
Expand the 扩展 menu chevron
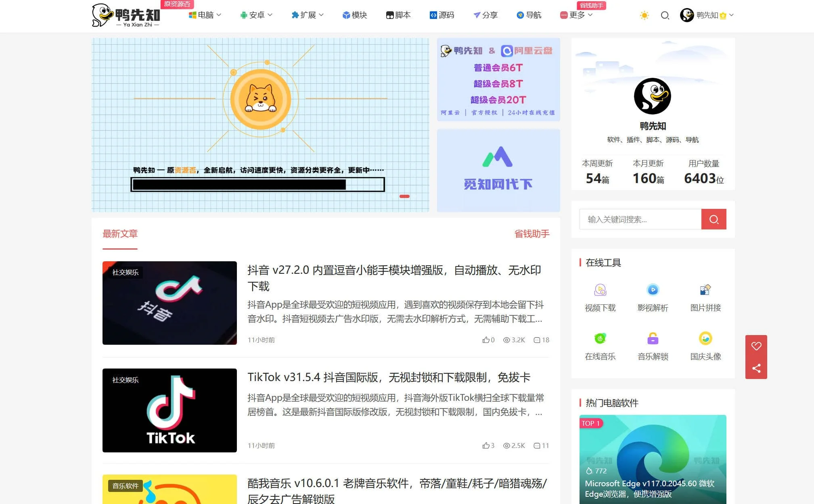point(321,15)
